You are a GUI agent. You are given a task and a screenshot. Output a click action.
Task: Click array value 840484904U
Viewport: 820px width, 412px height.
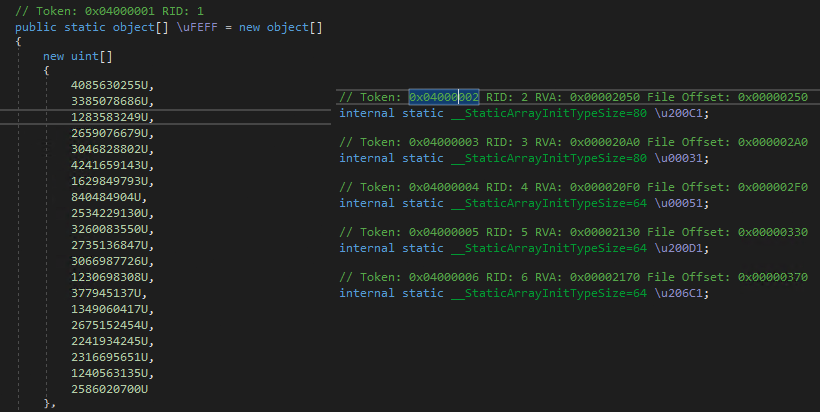pyautogui.click(x=109, y=197)
